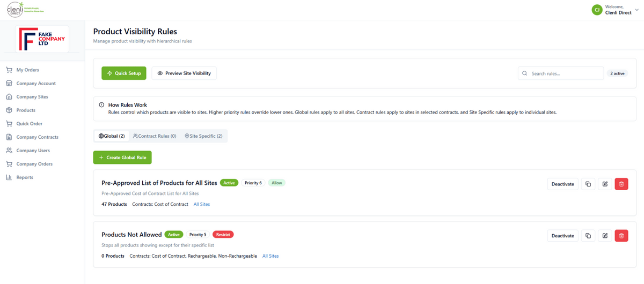Expand the user account dropdown chevron
Viewport: 644px width, 284px height.
(636, 10)
